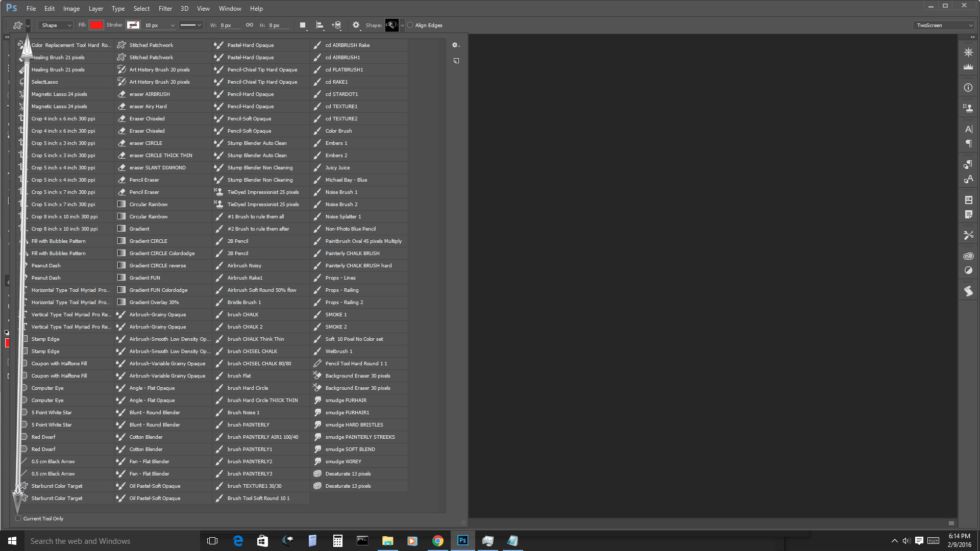Toggle the Current Tool Only checkbox
The image size is (980, 551).
coord(17,518)
